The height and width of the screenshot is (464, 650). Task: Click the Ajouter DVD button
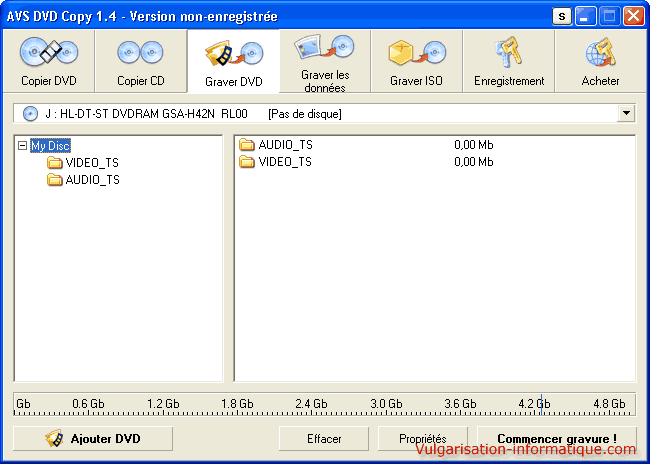pyautogui.click(x=93, y=439)
